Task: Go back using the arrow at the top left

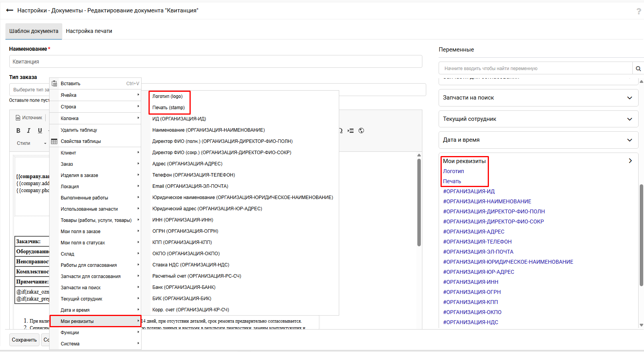Action: tap(10, 10)
